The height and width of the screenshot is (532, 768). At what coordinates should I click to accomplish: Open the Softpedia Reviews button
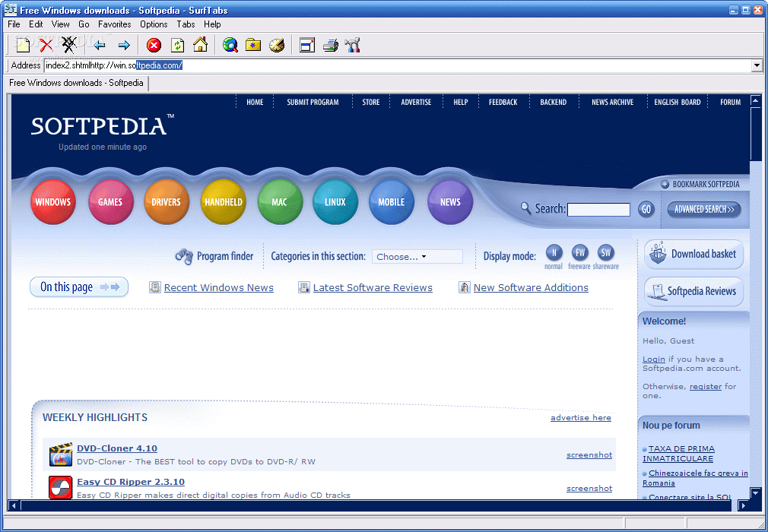(693, 291)
